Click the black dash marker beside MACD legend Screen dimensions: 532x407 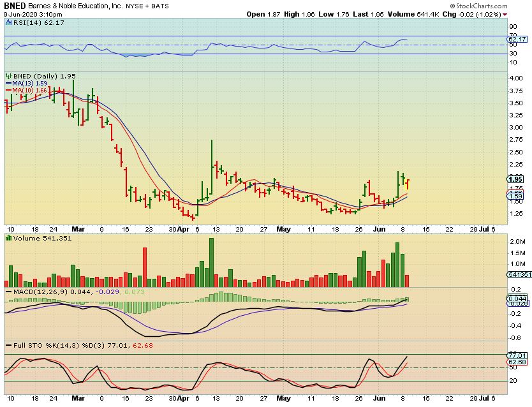[x=8, y=292]
